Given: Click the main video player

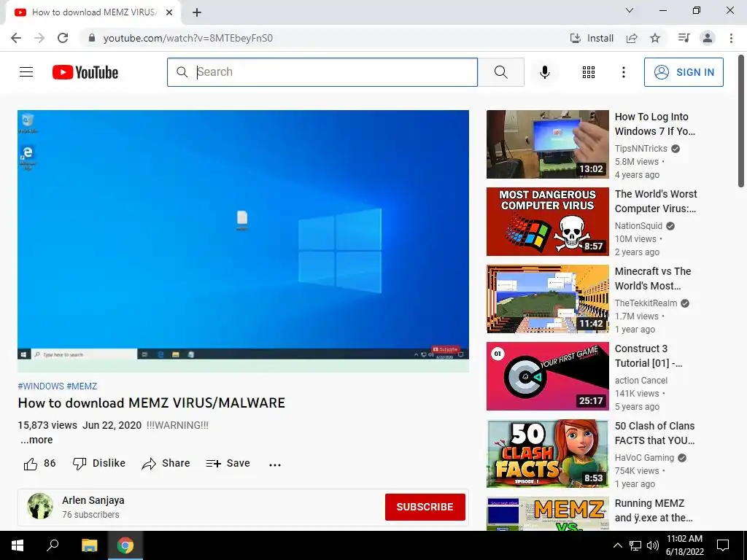Looking at the screenshot, I should coord(243,241).
